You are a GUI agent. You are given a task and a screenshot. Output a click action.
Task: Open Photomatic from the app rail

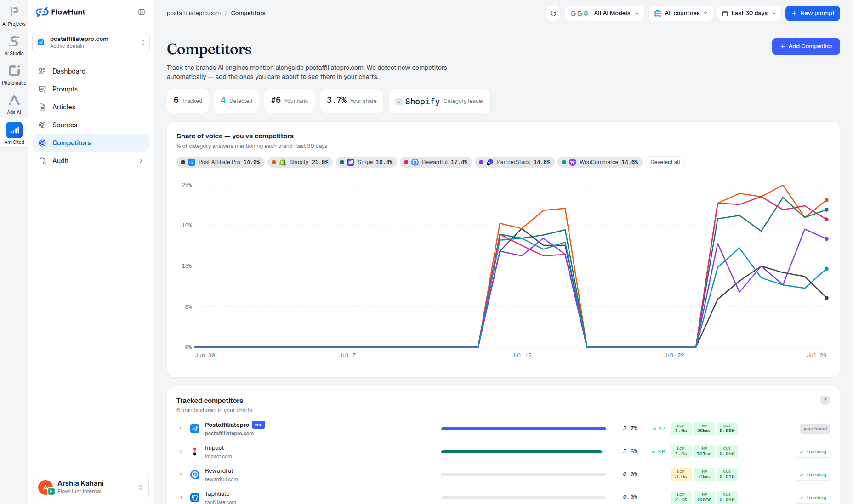14,75
